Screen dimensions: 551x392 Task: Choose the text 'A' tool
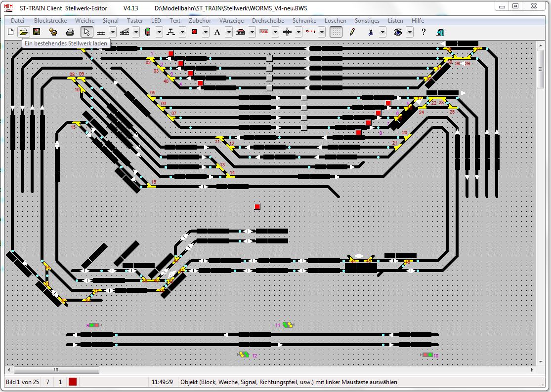click(x=217, y=32)
